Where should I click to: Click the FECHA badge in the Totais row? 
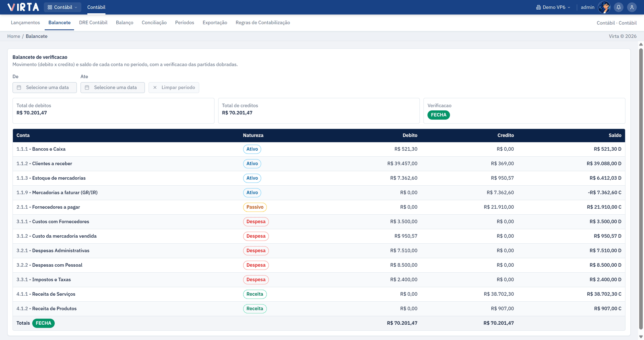43,323
